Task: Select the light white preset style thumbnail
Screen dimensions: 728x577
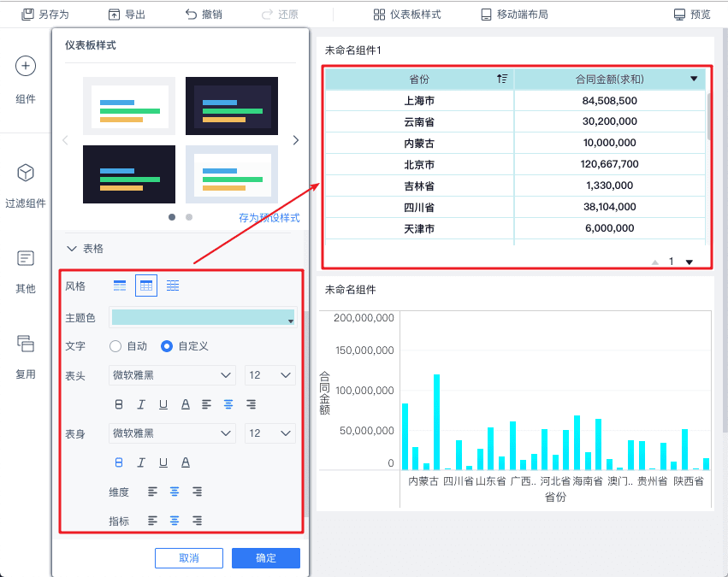Action: click(x=129, y=106)
